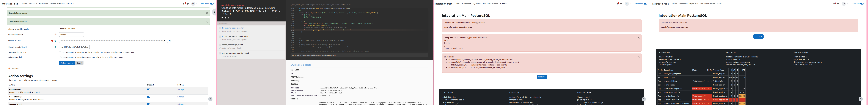Open Site administration on cache table error page
The height and width of the screenshot is (105, 868).
[x=707, y=4]
